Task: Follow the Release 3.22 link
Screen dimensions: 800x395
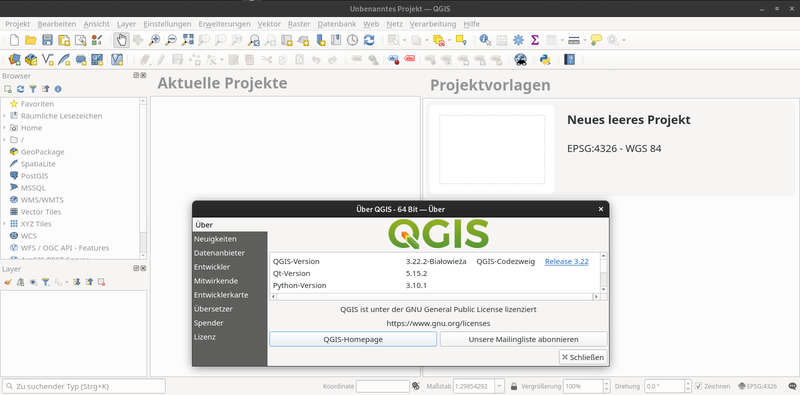Action: [x=566, y=261]
